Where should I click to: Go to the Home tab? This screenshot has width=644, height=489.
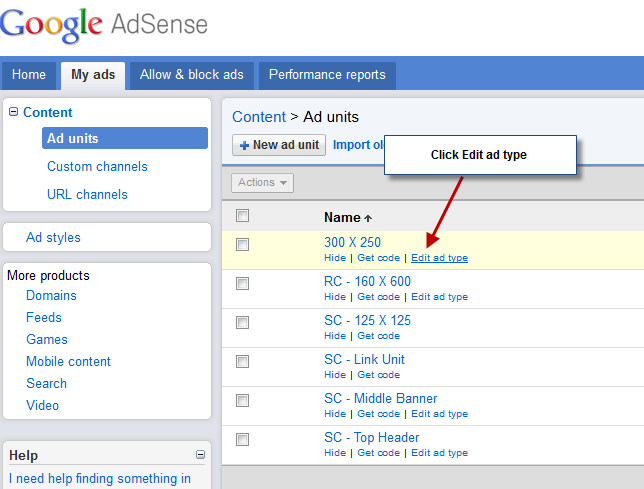(29, 75)
